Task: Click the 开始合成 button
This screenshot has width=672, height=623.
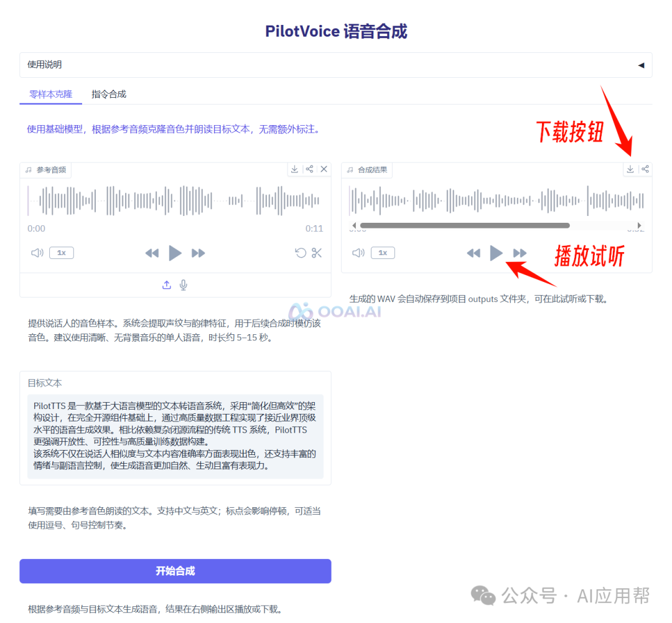Action: coord(175,571)
